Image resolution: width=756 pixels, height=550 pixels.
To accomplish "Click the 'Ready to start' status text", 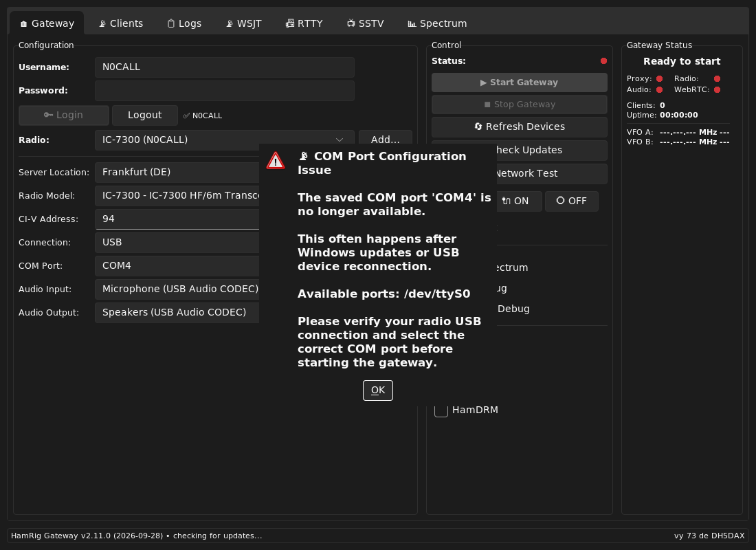I will pyautogui.click(x=682, y=61).
